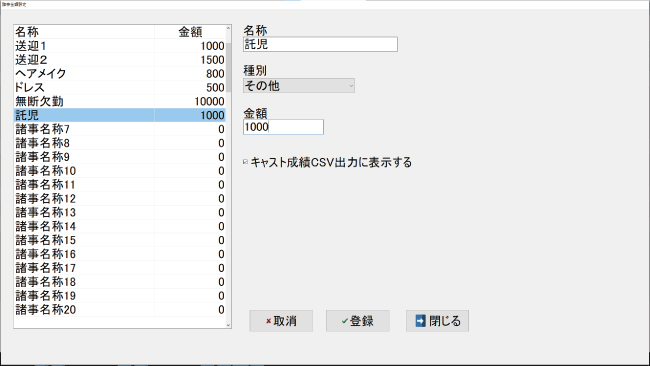
Task: Select 諸事名称13 list row
Action: click(120, 213)
